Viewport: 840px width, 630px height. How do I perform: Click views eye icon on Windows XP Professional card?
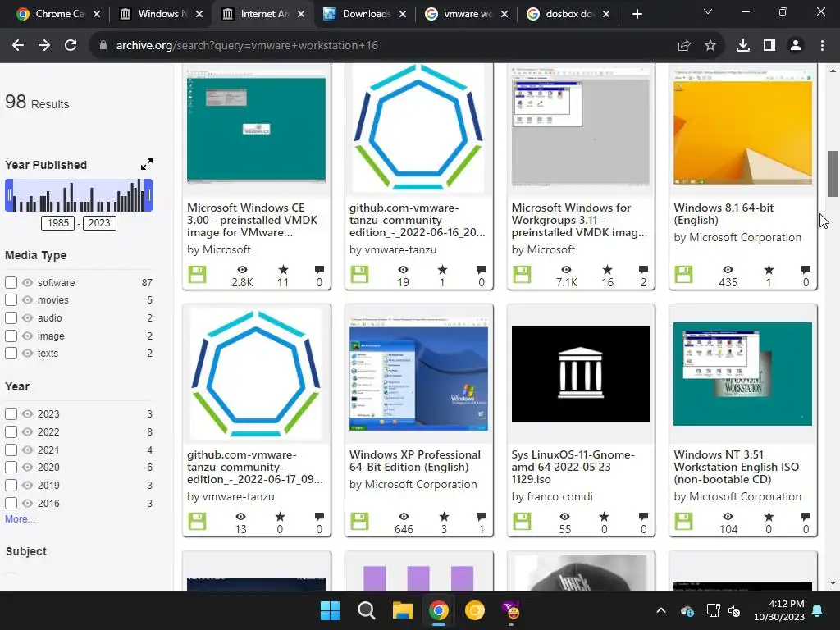point(404,517)
